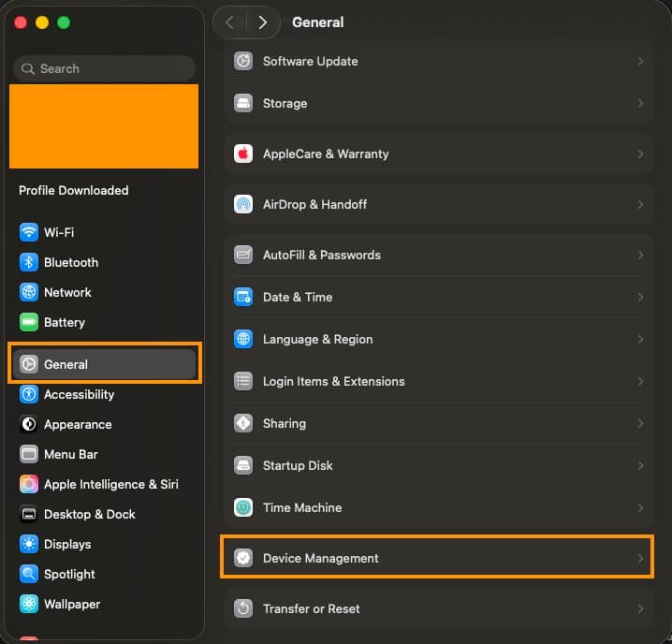Click the Menu Bar icon
The image size is (672, 644).
[x=29, y=455]
